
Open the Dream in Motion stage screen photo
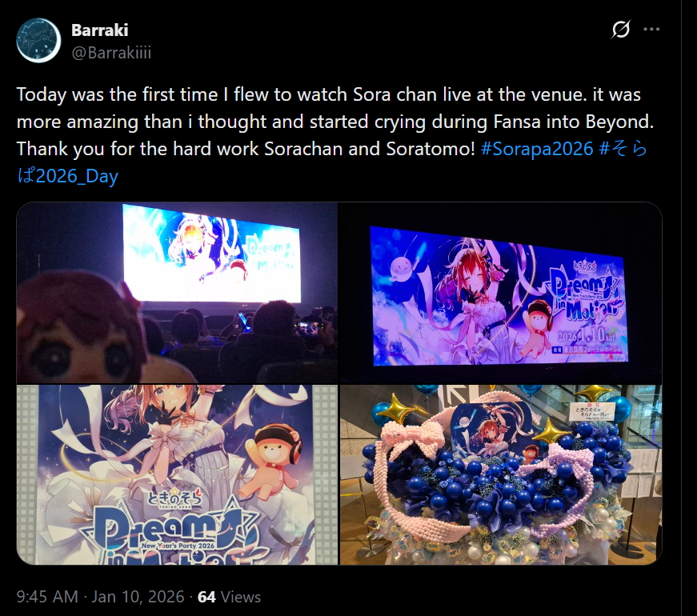pos(500,293)
